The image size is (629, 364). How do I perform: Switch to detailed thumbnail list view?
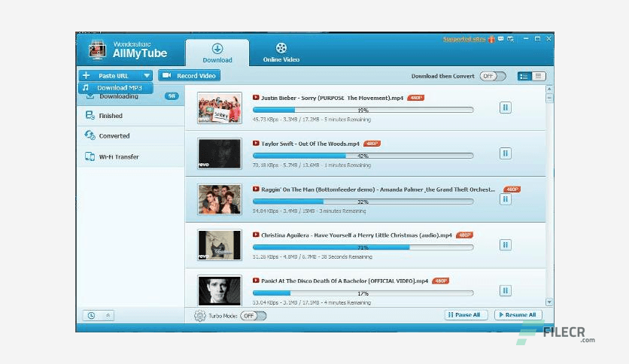pyautogui.click(x=524, y=76)
